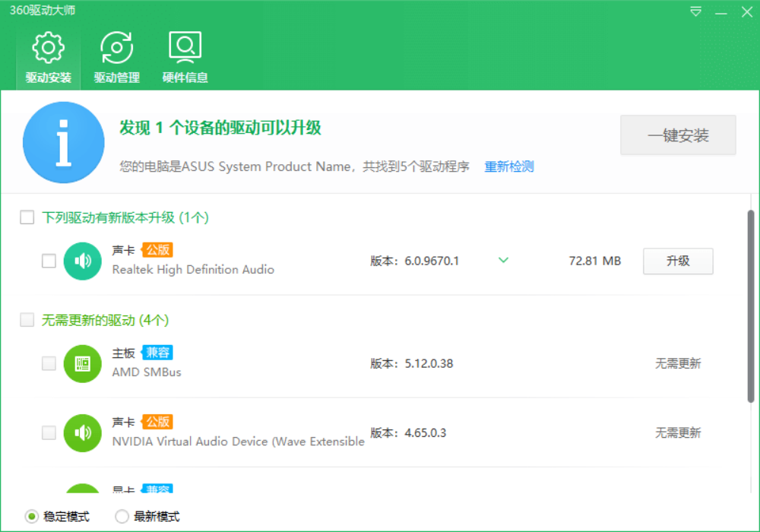Image resolution: width=760 pixels, height=532 pixels.
Task: Click the 兼容 badge on AMD SMBus row
Action: [x=157, y=353]
